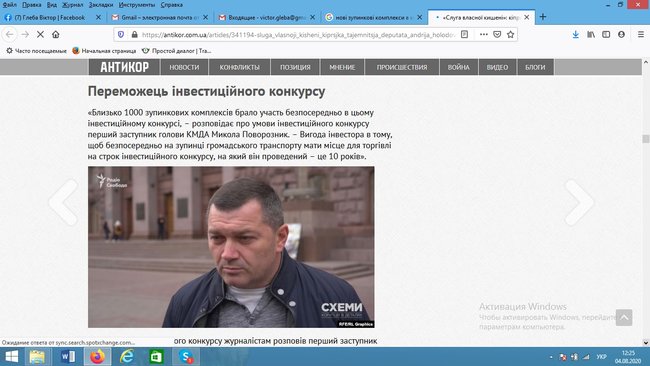Open the НОВОСТИ section

(x=184, y=67)
